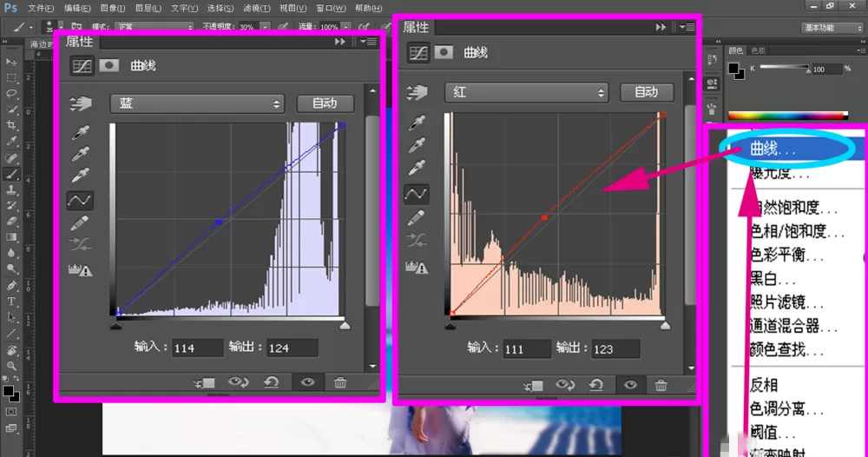Reset blue curves adjustment to defaults
Viewport: 868px width, 457px height.
tap(271, 382)
